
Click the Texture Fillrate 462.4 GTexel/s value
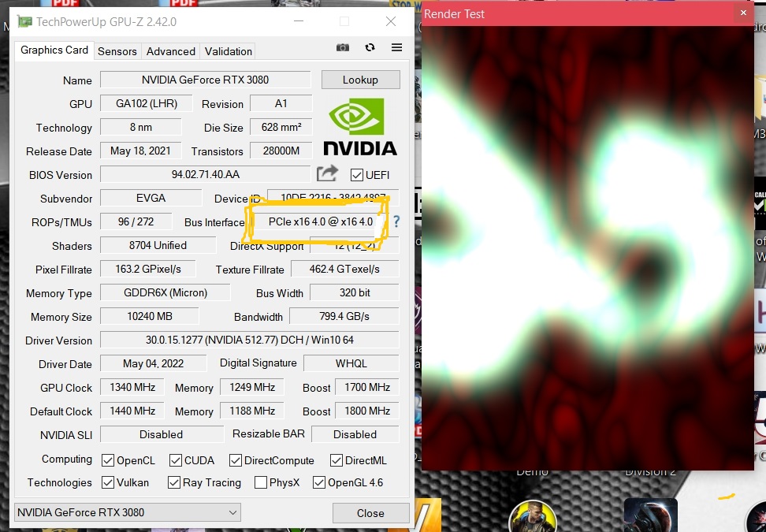pos(344,270)
